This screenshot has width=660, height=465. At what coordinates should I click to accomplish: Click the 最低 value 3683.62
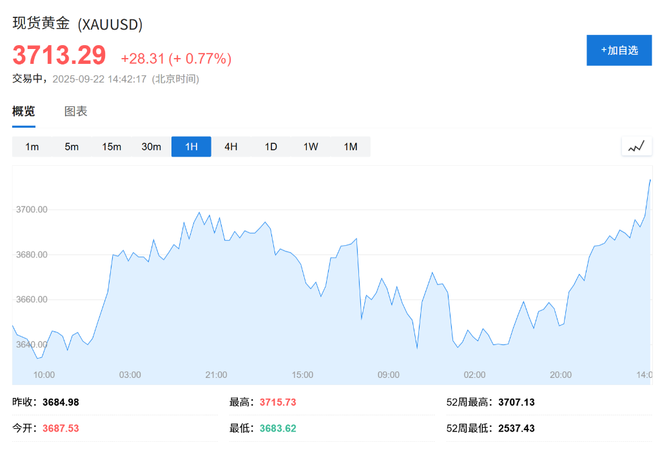pyautogui.click(x=277, y=428)
